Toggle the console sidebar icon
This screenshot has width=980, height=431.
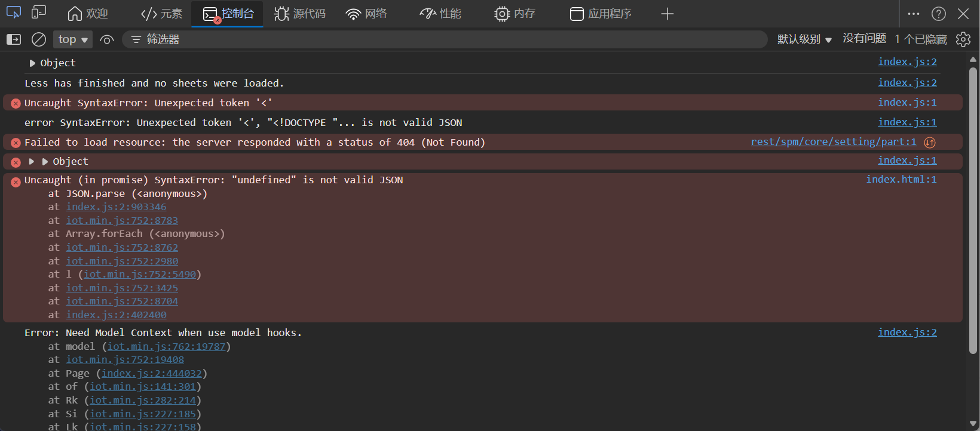point(13,39)
